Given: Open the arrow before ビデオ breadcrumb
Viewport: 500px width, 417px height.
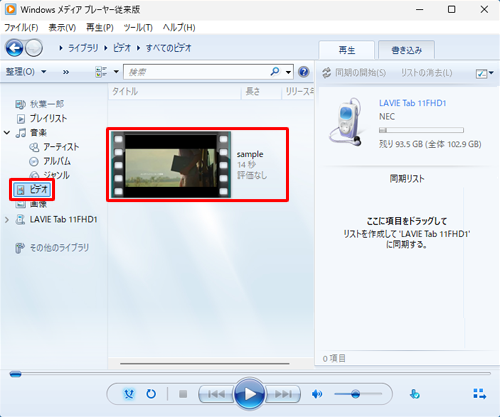Looking at the screenshot, I should [x=106, y=48].
